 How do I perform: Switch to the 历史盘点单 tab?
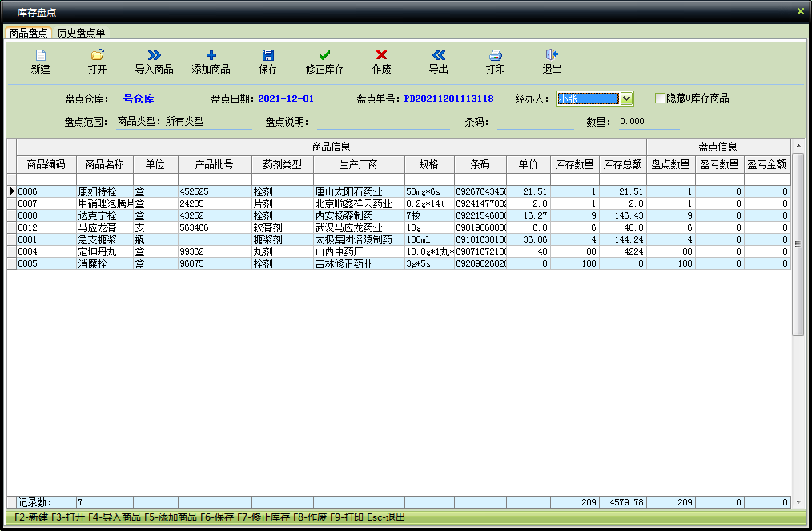[81, 33]
